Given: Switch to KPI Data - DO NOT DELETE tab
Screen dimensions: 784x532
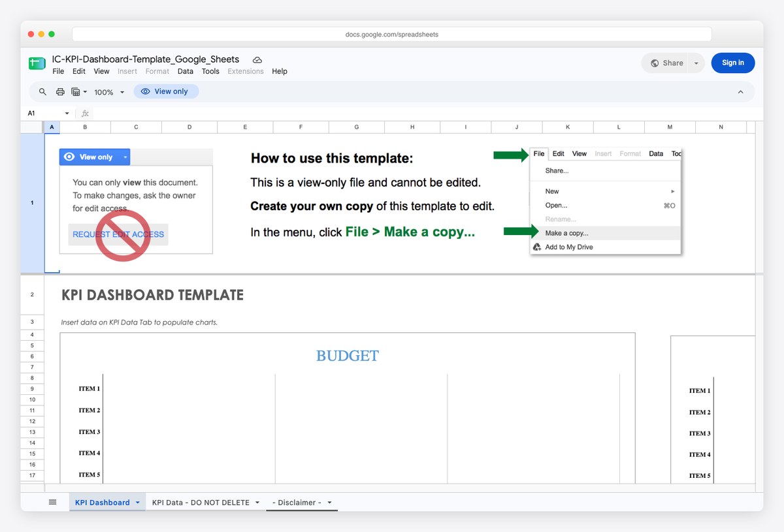Looking at the screenshot, I should 201,503.
